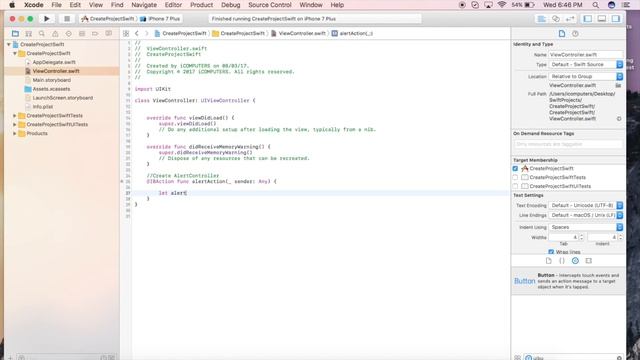Uncheck CreateProjectSwift target membership
This screenshot has height=360, width=640.
pos(515,169)
